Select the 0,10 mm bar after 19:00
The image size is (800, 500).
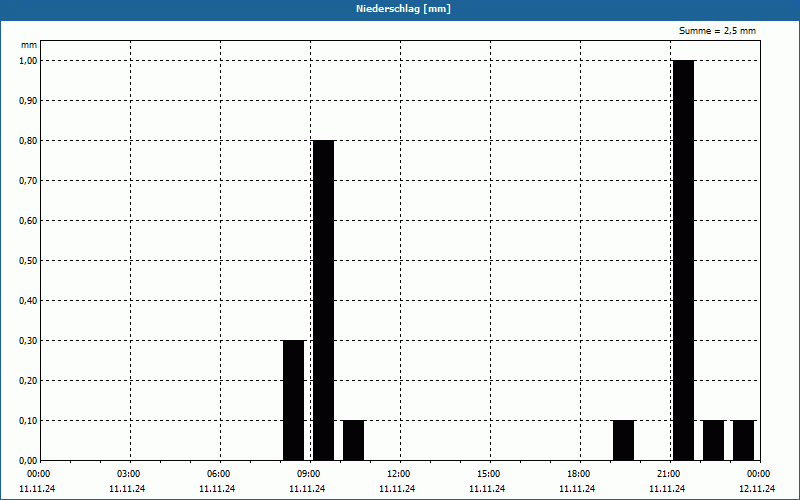[x=623, y=440]
